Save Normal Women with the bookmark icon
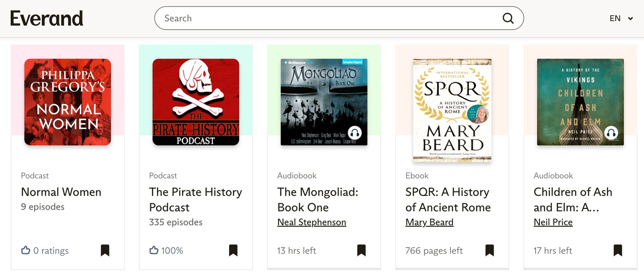644x276 pixels. coord(105,250)
